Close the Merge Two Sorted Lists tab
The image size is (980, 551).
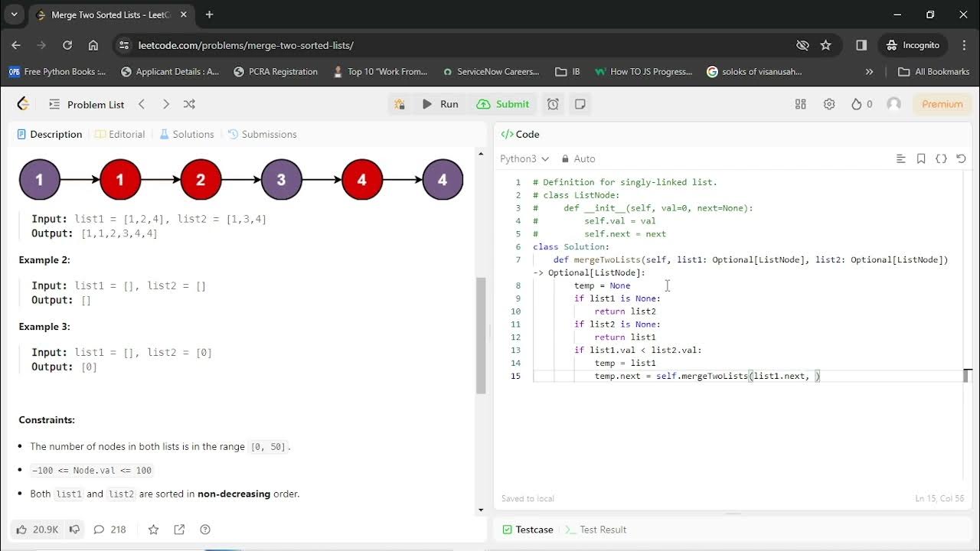[x=184, y=15]
